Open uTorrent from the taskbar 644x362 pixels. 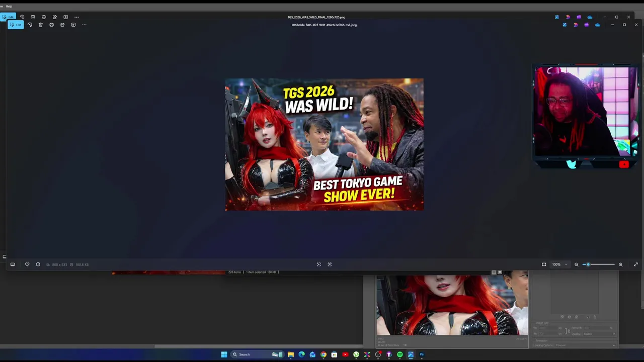(356, 354)
